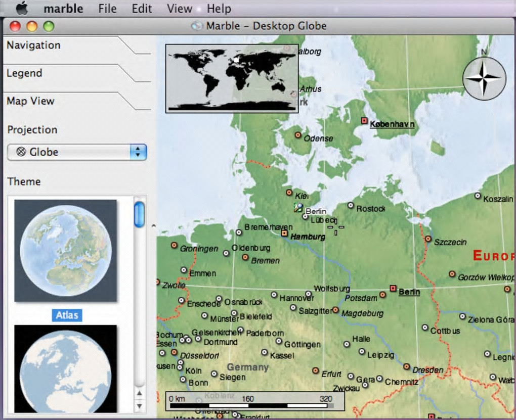Open the Apple menu
Image resolution: width=516 pixels, height=420 pixels.
[x=22, y=8]
